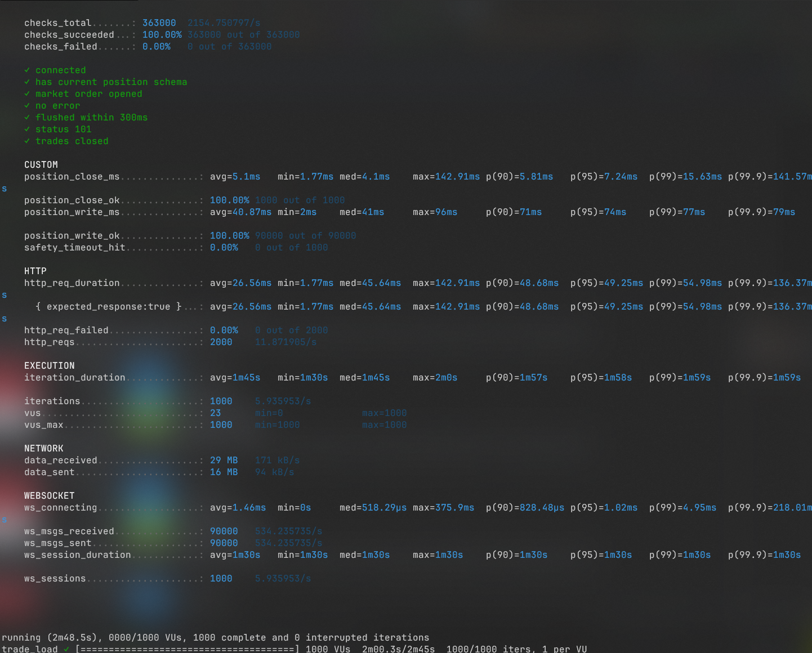Select 'flushed within 300ms' check line
Viewport: 812px width, 653px height.
[x=86, y=118]
